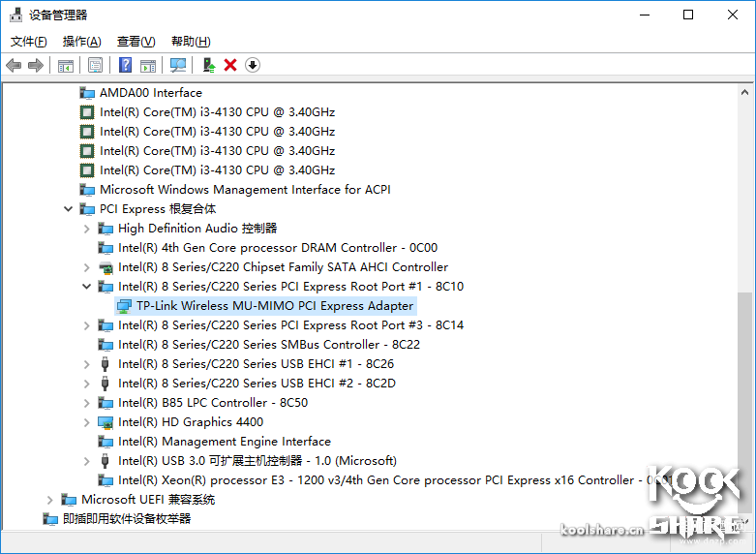Select TP-Link Wireless MU-MIMO PCI Express Adapter

click(x=275, y=306)
